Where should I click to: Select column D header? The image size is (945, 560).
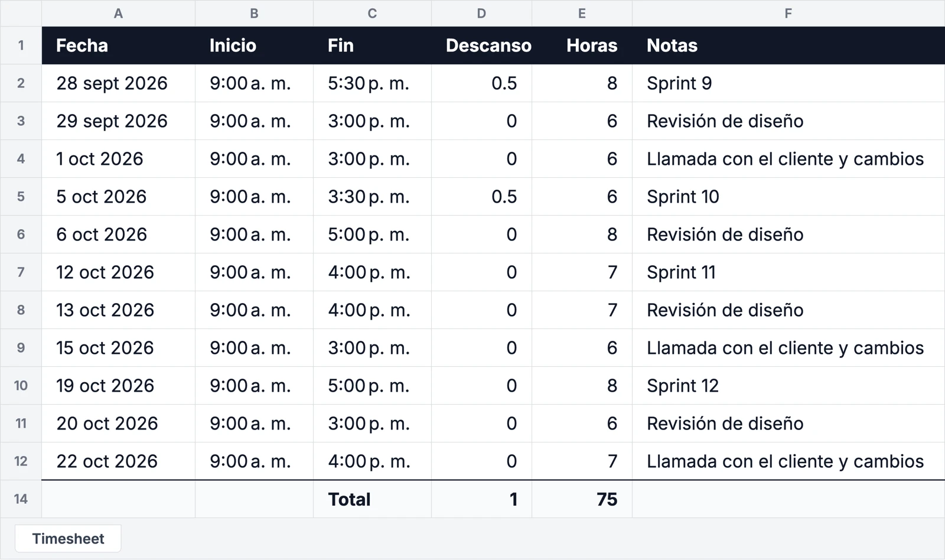pyautogui.click(x=481, y=13)
